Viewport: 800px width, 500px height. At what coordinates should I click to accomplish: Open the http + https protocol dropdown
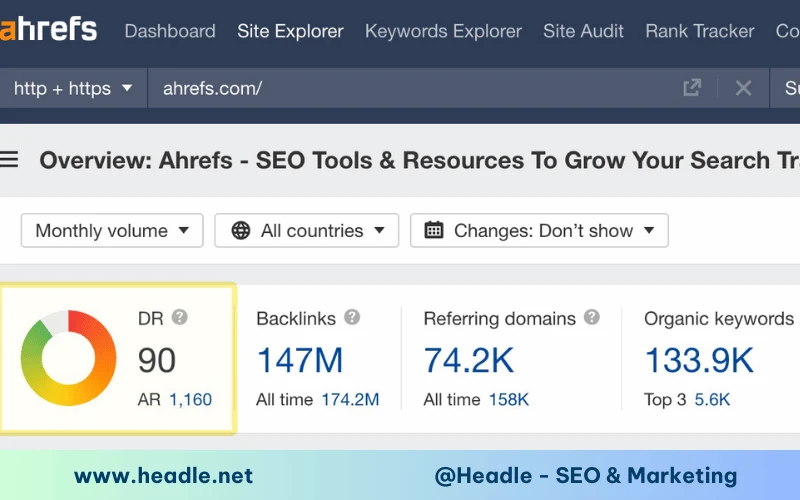pyautogui.click(x=73, y=88)
